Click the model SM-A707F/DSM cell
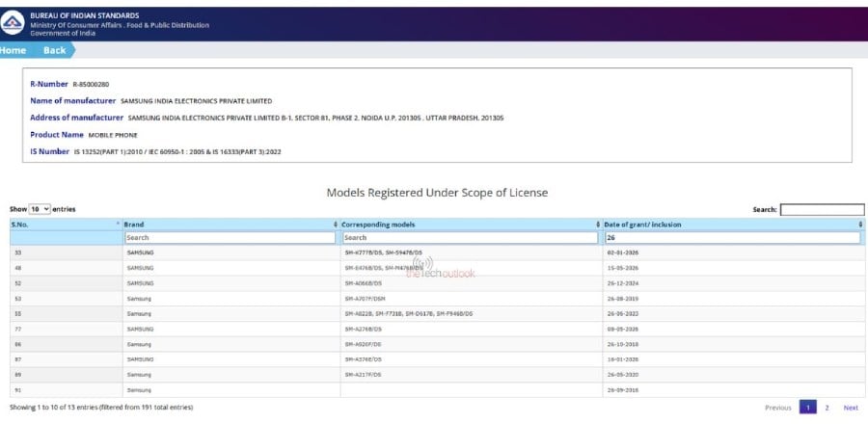The image size is (868, 424). point(471,299)
